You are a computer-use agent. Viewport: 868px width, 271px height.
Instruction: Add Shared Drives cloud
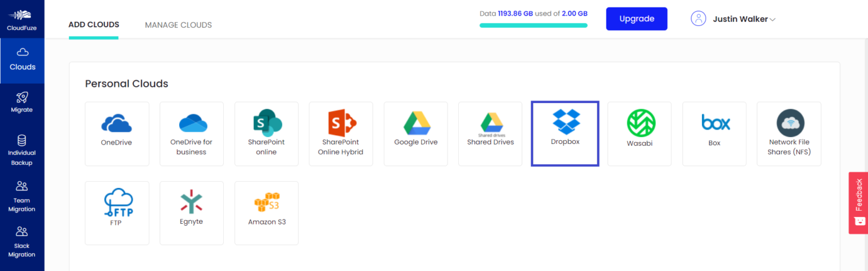pyautogui.click(x=490, y=134)
